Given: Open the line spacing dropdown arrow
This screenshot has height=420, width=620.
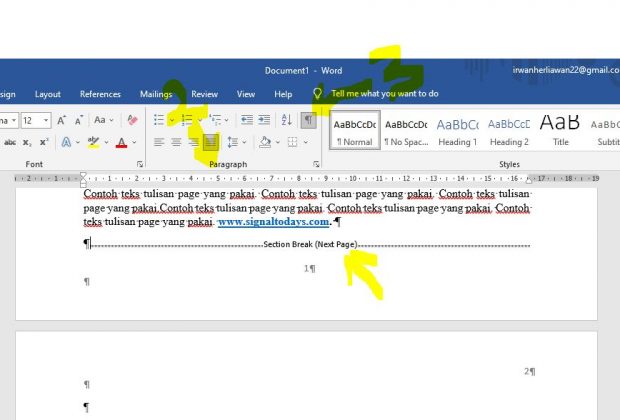Looking at the screenshot, I should (244, 142).
